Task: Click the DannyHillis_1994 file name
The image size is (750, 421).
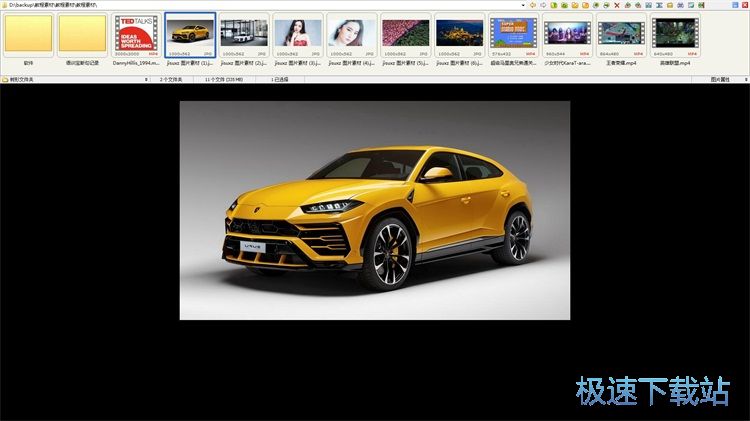Action: pos(136,63)
